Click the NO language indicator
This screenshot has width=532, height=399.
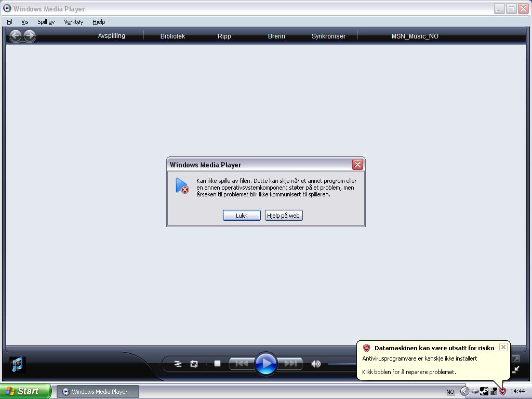point(450,392)
